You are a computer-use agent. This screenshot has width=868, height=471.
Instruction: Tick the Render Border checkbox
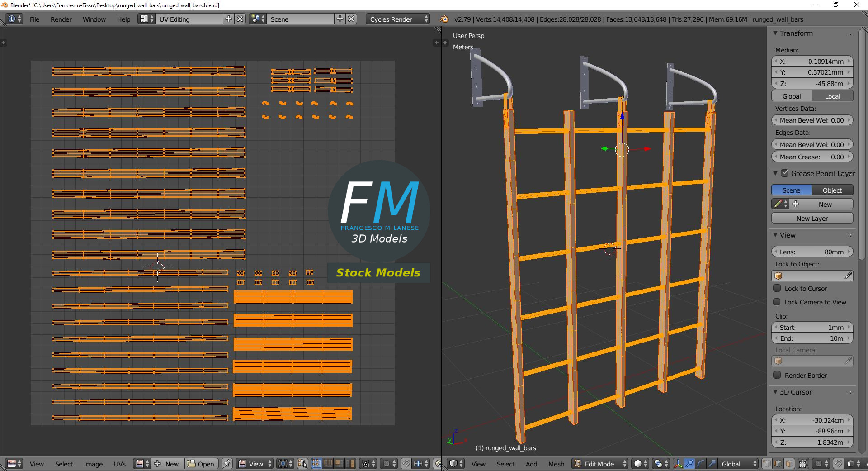777,375
